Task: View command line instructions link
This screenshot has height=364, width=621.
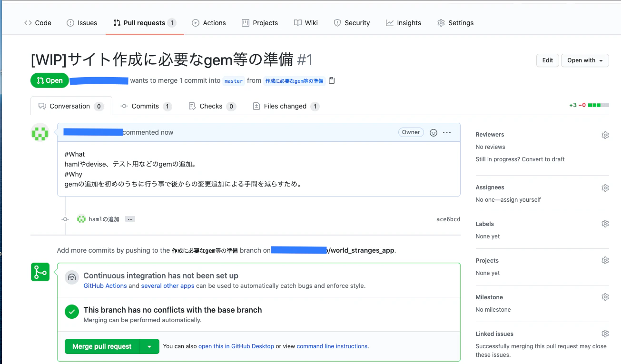Action: coord(332,346)
